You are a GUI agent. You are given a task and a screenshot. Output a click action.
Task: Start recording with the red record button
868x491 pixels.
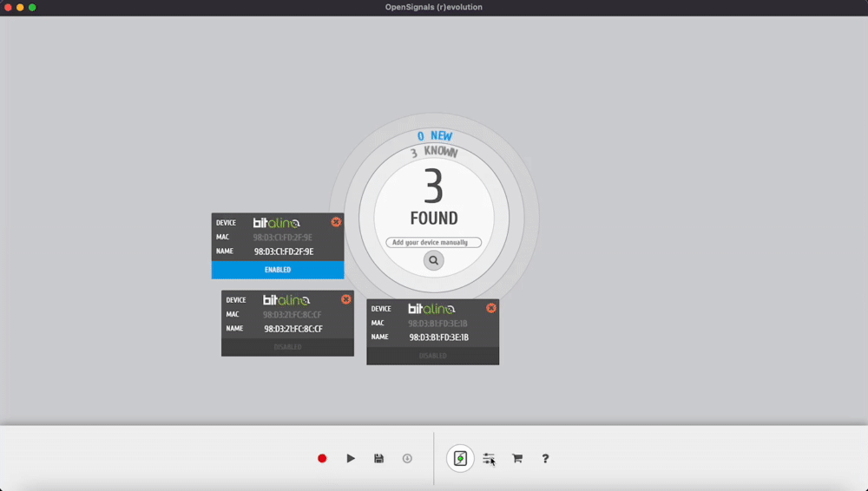point(322,458)
